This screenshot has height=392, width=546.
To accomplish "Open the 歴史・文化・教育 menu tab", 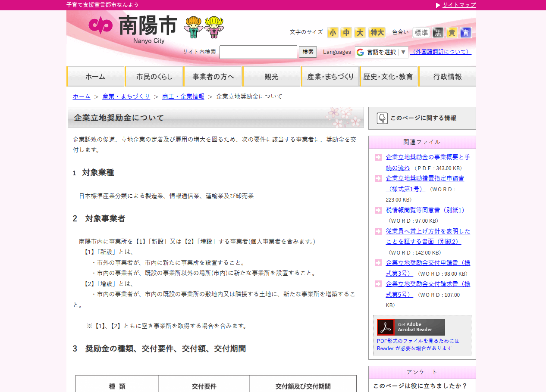I will pyautogui.click(x=389, y=76).
